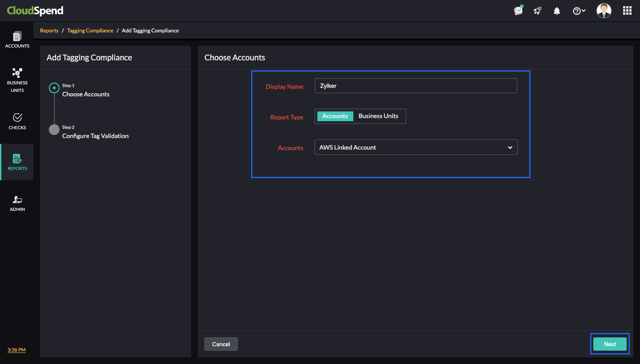
Task: Open the help menu
Action: pyautogui.click(x=576, y=10)
